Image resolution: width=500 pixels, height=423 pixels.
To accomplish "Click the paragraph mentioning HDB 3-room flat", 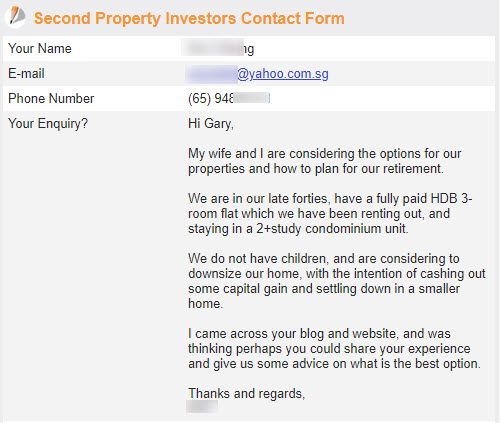I will (x=330, y=214).
